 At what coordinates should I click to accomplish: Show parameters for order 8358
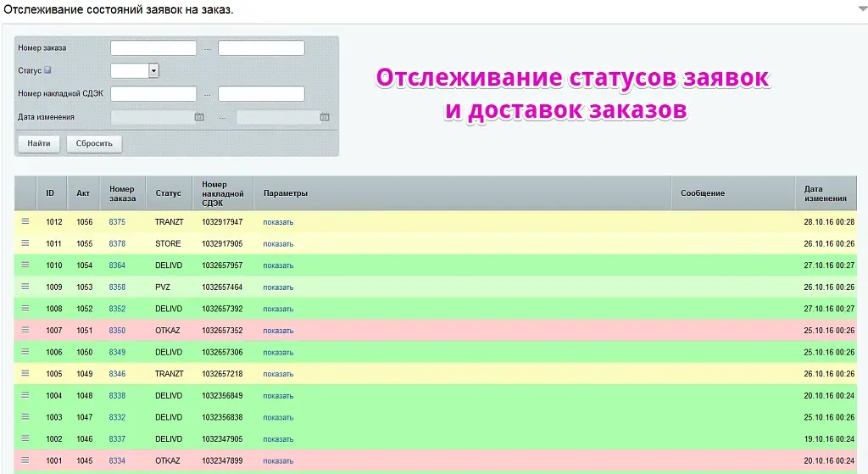pyautogui.click(x=278, y=287)
